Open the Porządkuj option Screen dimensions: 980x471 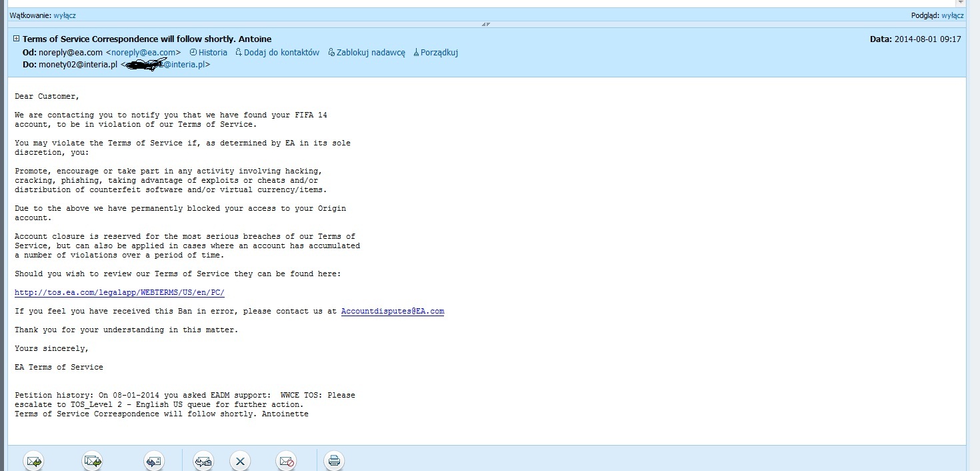coord(439,53)
